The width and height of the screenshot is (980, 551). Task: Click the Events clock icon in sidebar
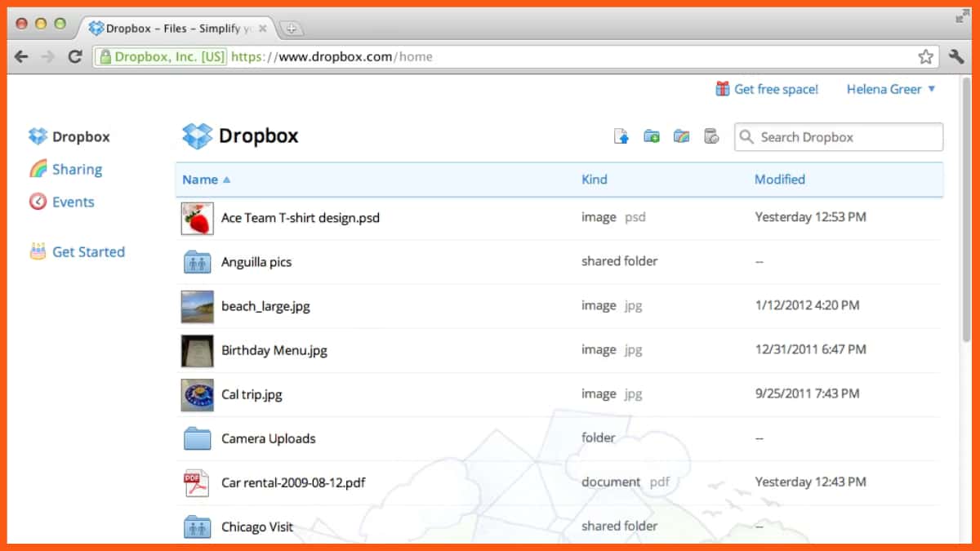click(x=36, y=202)
